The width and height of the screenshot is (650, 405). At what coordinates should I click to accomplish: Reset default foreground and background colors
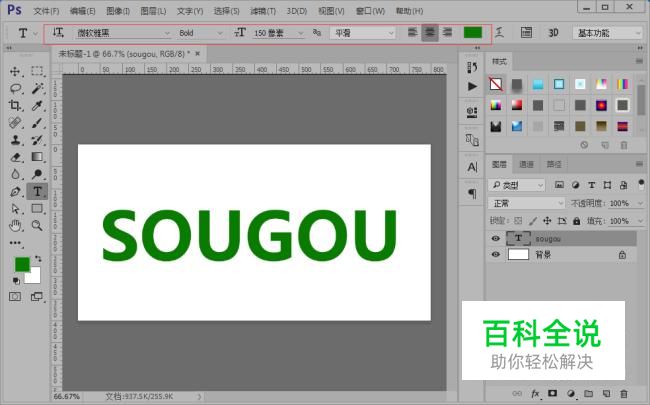[x=16, y=281]
